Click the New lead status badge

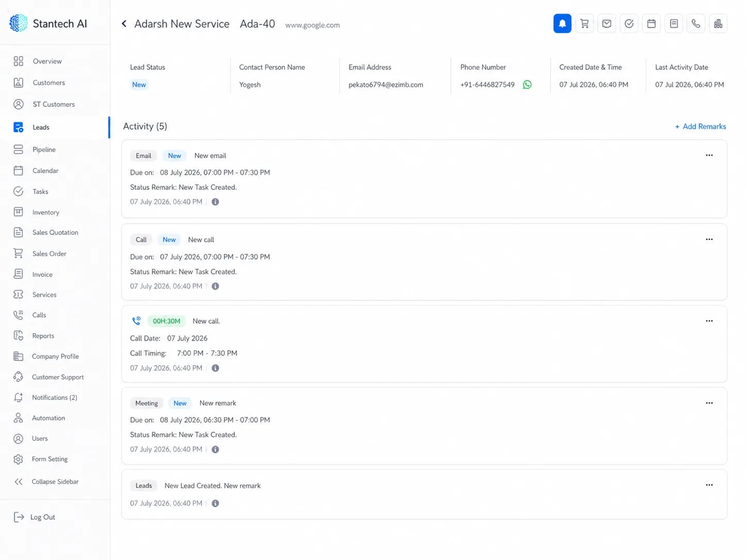139,85
